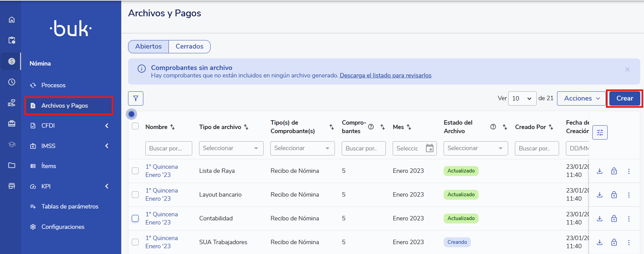Go to home icon in sidebar
644x254 pixels.
coord(12,20)
